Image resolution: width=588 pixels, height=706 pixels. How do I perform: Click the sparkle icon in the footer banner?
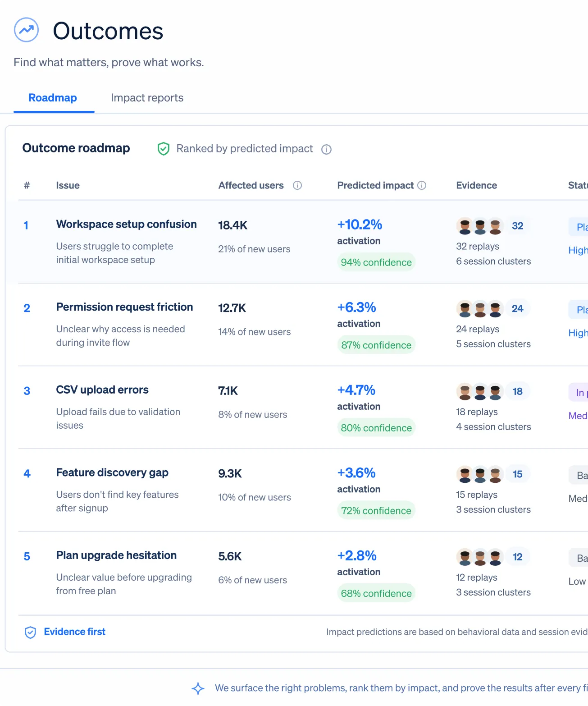coord(198,688)
